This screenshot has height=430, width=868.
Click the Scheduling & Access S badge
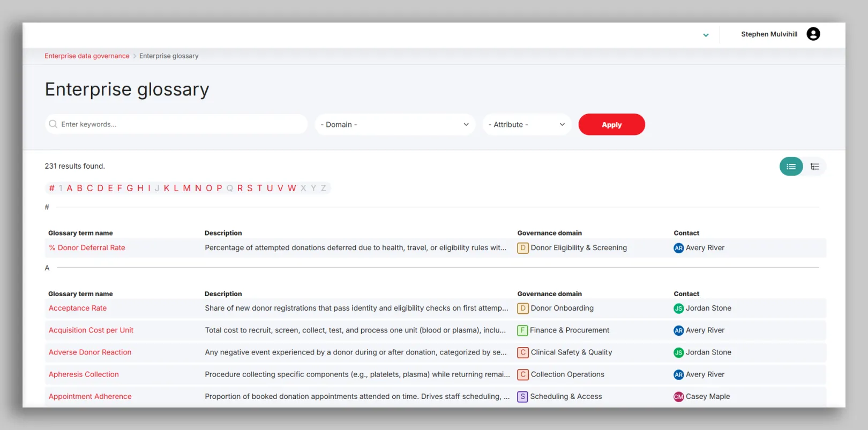pyautogui.click(x=522, y=397)
